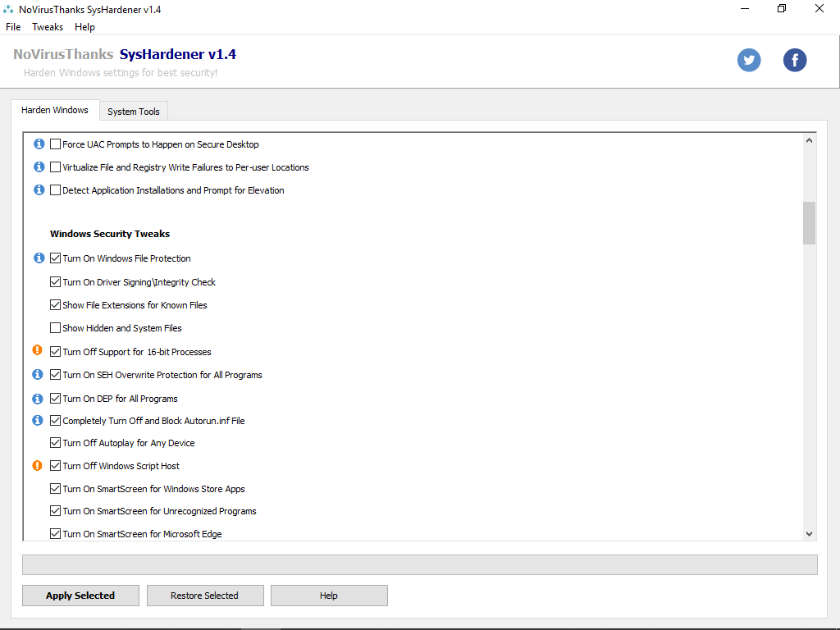Click the vertical scrollbar thumb

coord(809,223)
